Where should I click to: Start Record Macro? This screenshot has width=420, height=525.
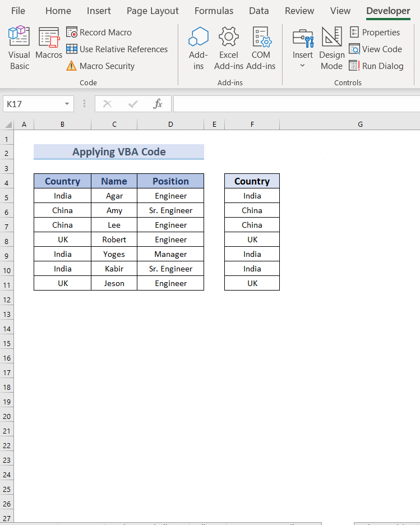99,33
